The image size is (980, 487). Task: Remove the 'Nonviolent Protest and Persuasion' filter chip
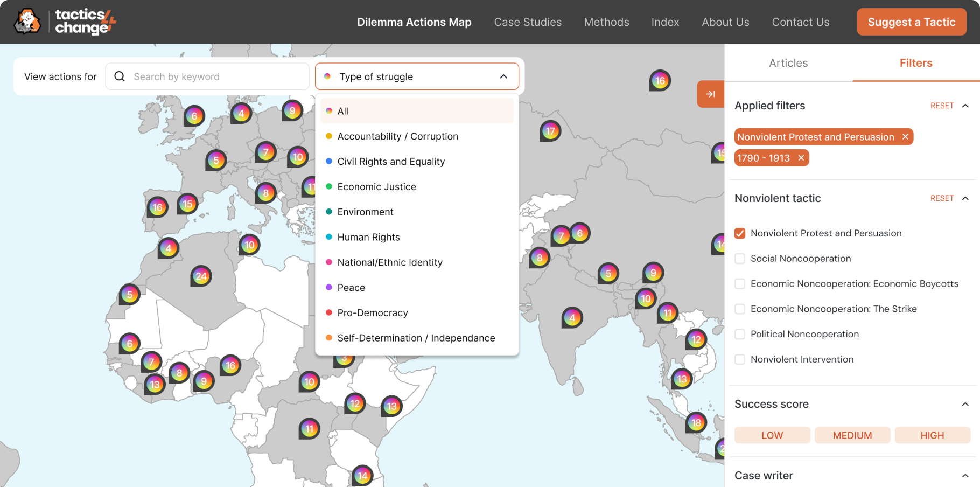pyautogui.click(x=905, y=137)
